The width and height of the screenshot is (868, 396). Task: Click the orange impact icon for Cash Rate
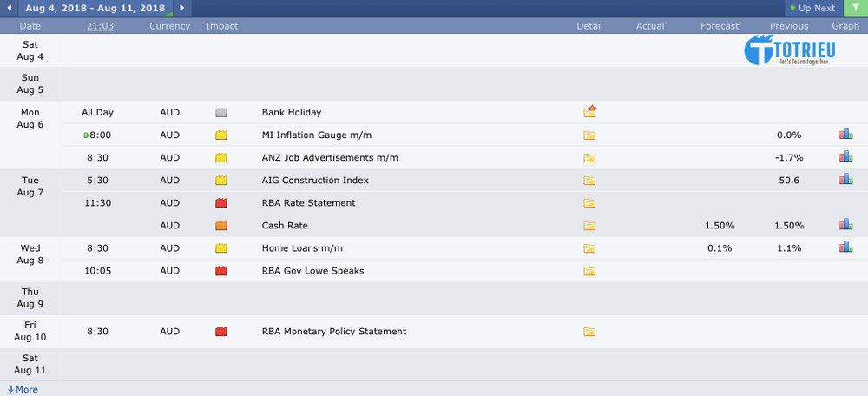coord(220,226)
